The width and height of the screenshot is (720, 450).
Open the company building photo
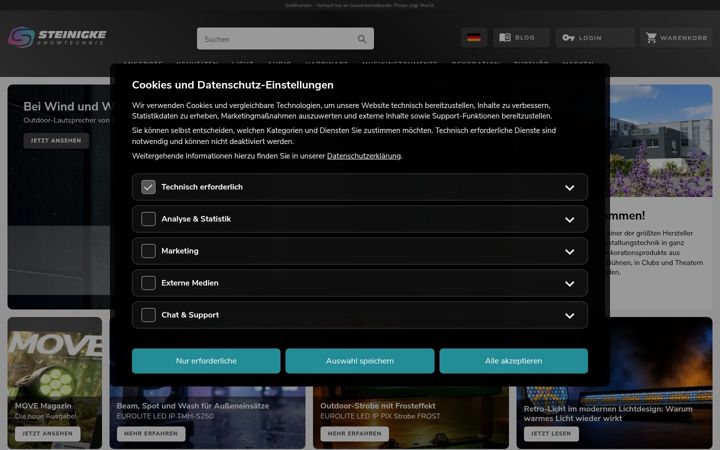661,141
